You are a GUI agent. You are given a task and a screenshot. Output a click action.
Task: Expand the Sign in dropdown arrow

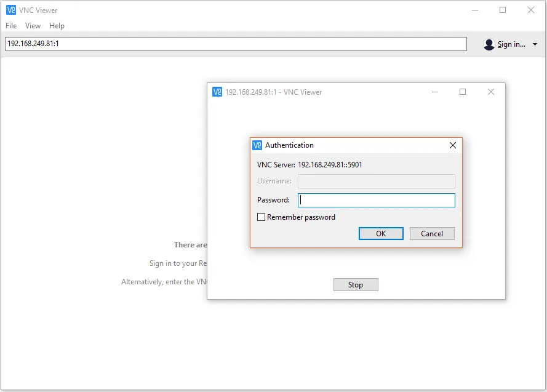click(535, 44)
